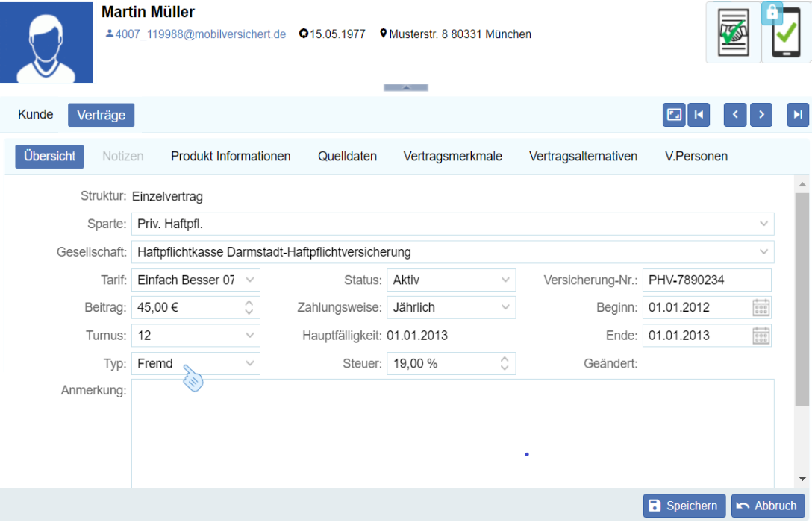Jump to first contract record
The image size is (812, 522).
point(699,115)
